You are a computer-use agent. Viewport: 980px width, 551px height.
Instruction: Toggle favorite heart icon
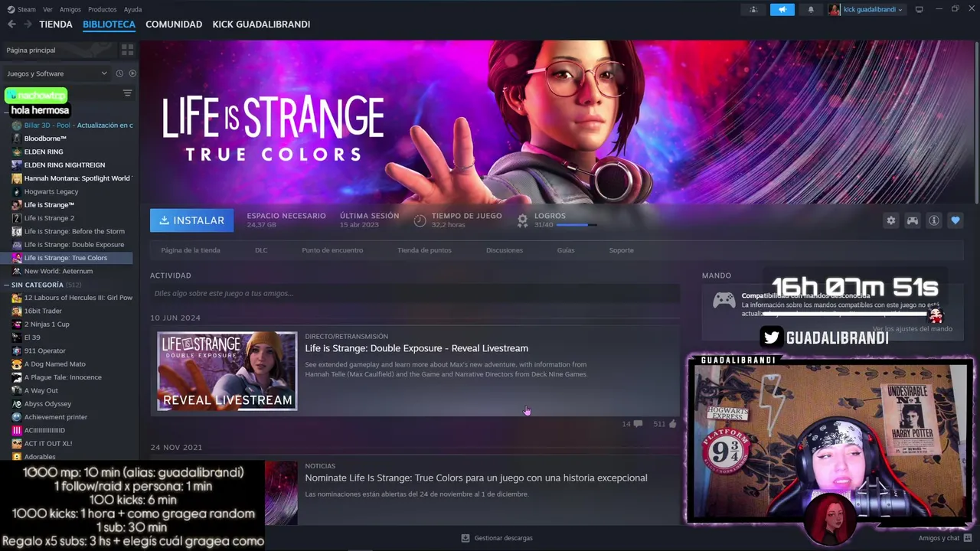(x=955, y=220)
